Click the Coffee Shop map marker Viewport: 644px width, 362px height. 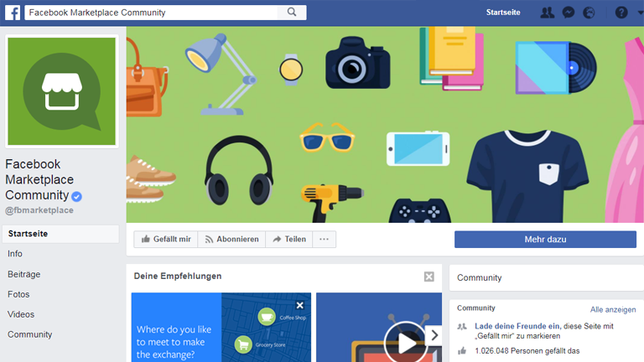coord(267,317)
